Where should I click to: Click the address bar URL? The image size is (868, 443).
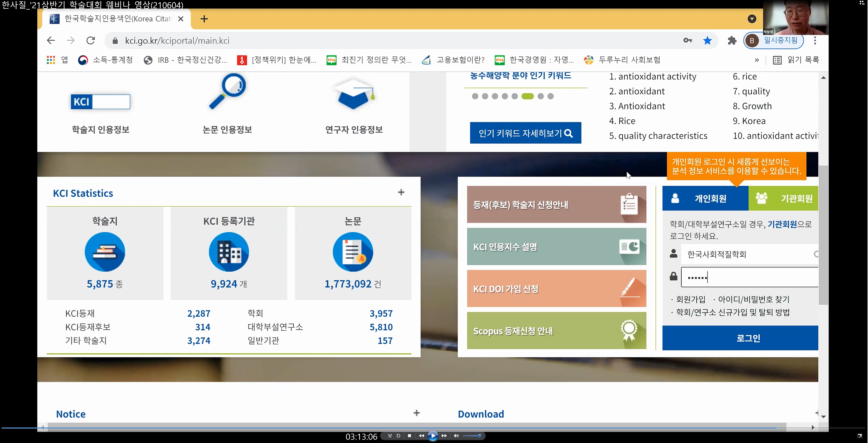coord(177,41)
